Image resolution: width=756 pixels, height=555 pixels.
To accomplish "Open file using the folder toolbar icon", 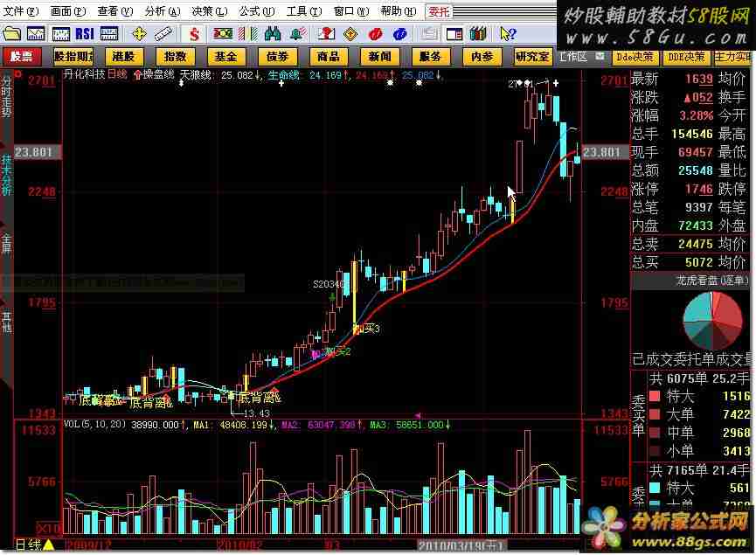I will tap(11, 34).
